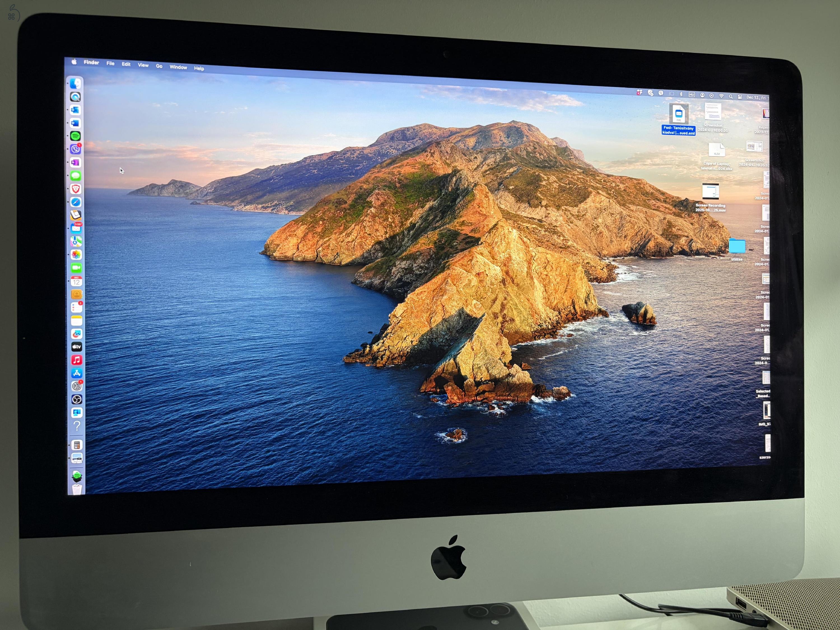840x630 pixels.
Task: Open the Brave browser from the Dock
Action: 76,189
